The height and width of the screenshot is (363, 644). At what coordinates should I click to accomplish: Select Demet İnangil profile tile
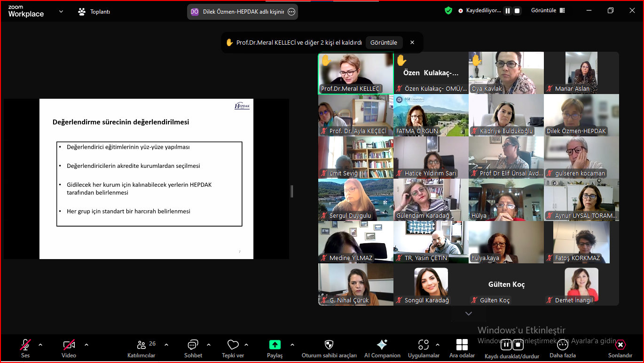(581, 284)
